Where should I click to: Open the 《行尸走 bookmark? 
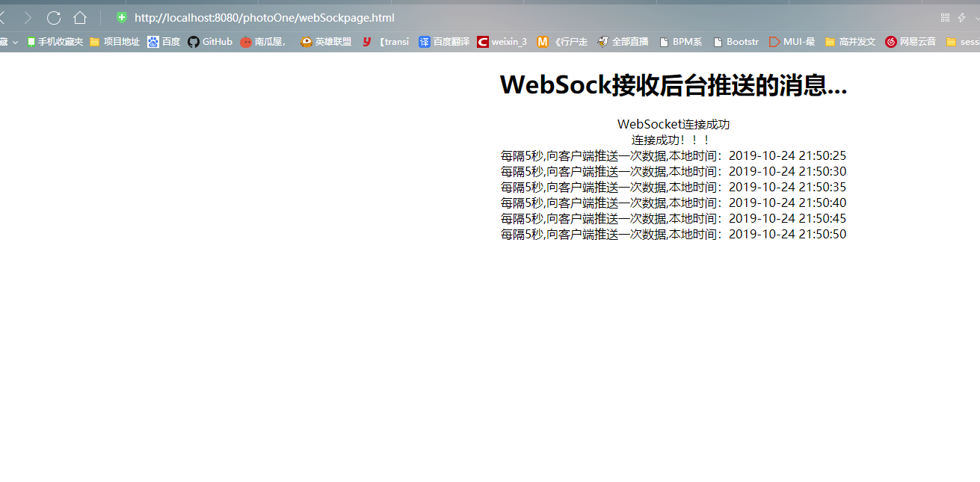(x=563, y=42)
